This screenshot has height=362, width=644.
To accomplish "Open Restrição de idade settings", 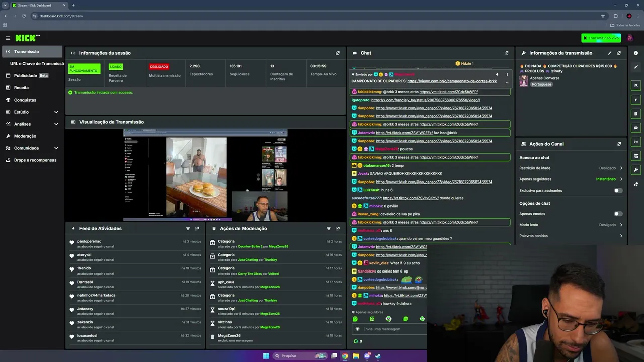I will (571, 168).
